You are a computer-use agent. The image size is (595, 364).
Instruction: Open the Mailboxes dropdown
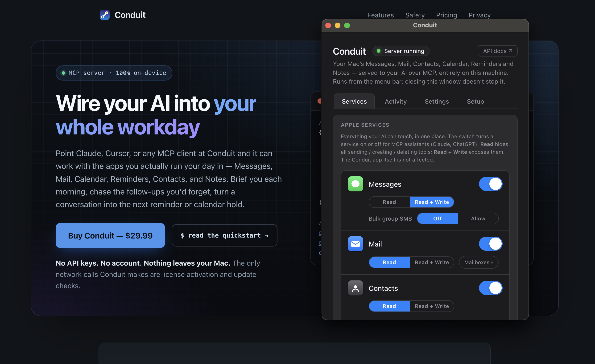[479, 263]
